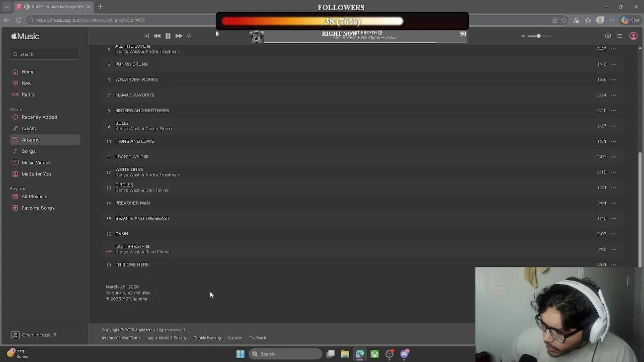The width and height of the screenshot is (644, 362).
Task: Open Apple Music & Privacy link
Action: tap(167, 338)
